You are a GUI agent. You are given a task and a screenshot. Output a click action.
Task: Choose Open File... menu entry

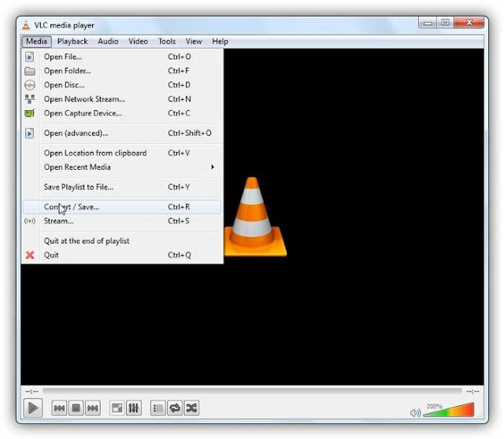tap(122, 57)
